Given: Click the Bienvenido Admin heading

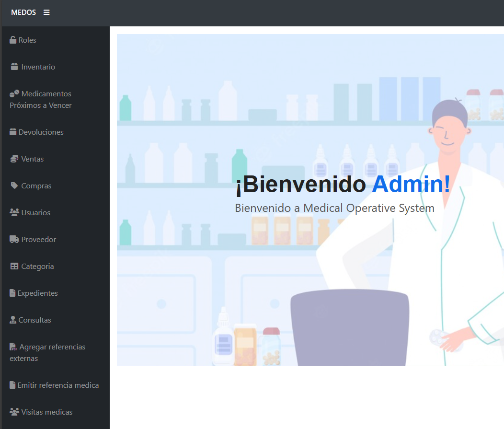Looking at the screenshot, I should tap(343, 184).
